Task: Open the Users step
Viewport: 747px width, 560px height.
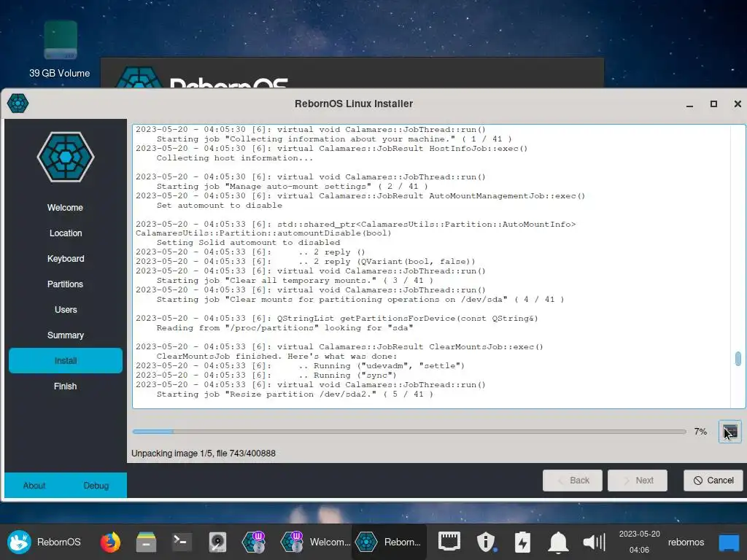Action: point(65,309)
